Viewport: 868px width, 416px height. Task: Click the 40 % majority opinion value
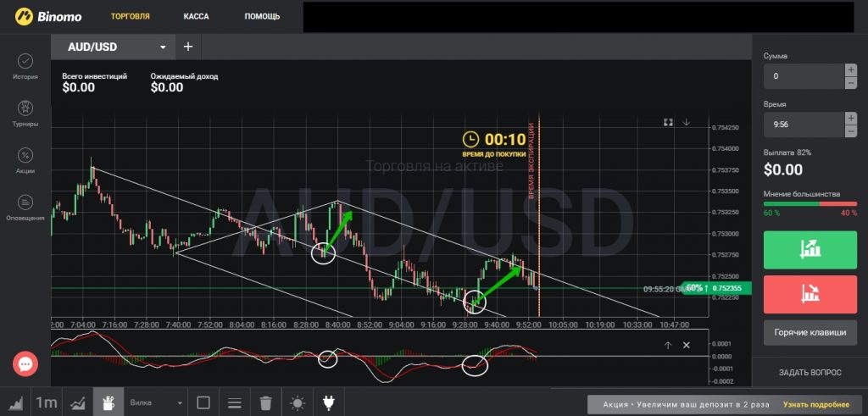pos(849,213)
